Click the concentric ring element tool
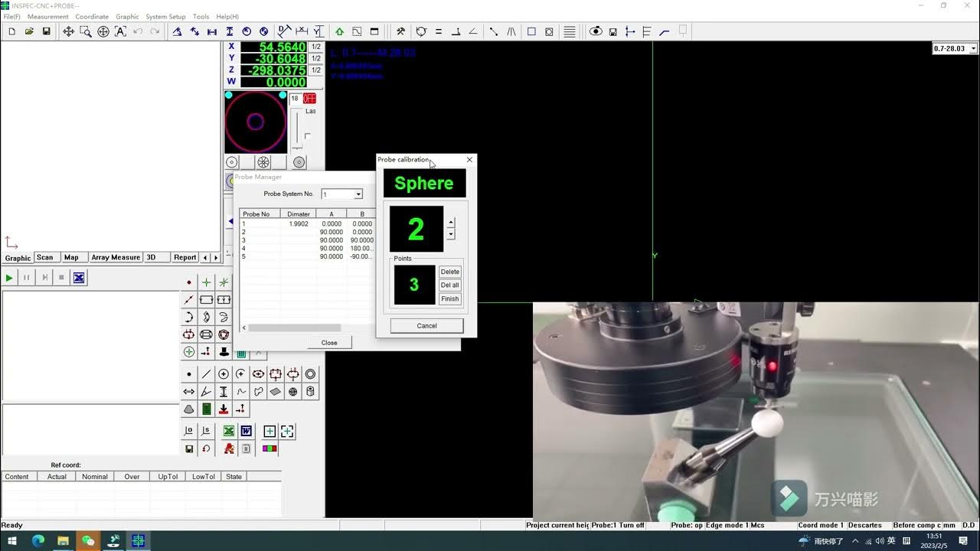 point(310,374)
